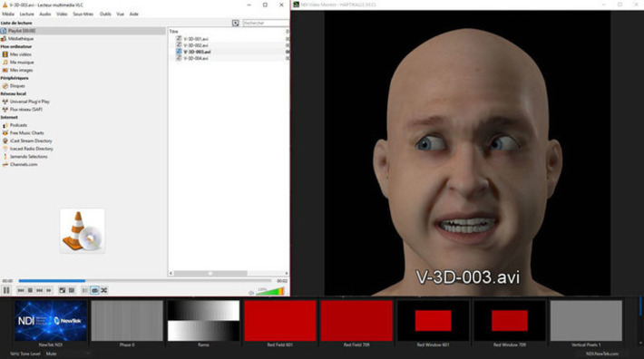The width and height of the screenshot is (644, 359).
Task: Open extended settings in VLC controls
Action: (x=72, y=290)
